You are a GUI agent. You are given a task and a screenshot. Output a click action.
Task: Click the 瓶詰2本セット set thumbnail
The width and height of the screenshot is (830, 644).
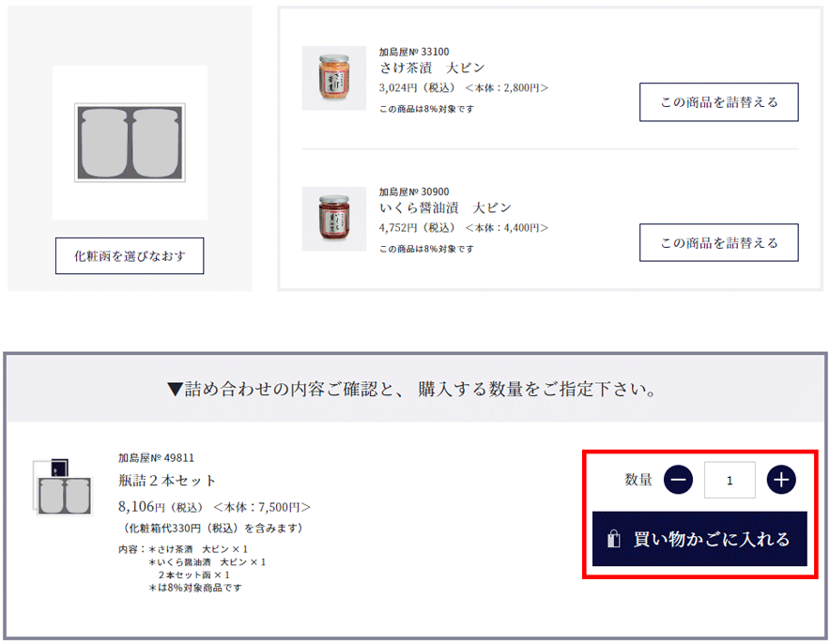63,487
